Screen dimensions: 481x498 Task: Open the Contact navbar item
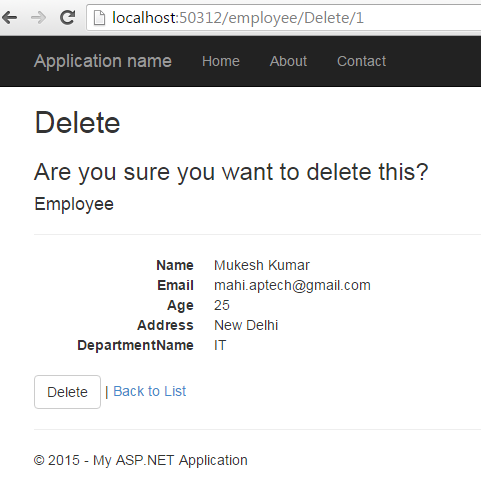click(361, 61)
